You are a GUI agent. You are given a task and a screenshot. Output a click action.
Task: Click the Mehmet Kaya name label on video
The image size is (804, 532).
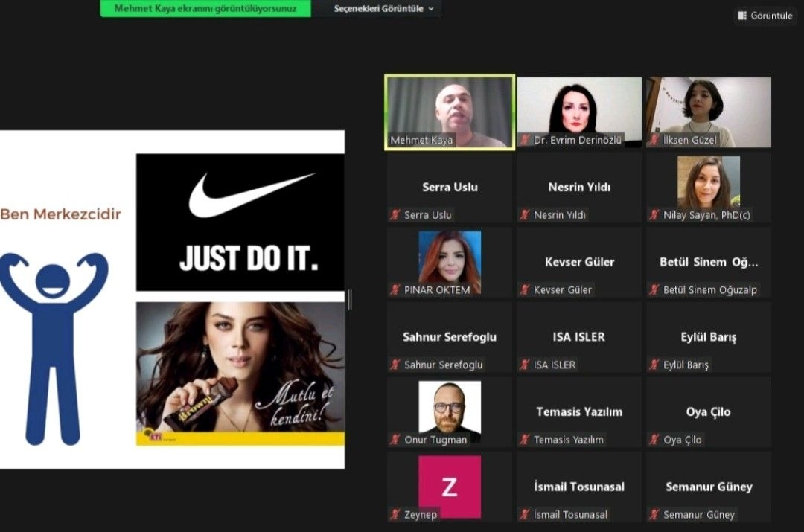(421, 140)
